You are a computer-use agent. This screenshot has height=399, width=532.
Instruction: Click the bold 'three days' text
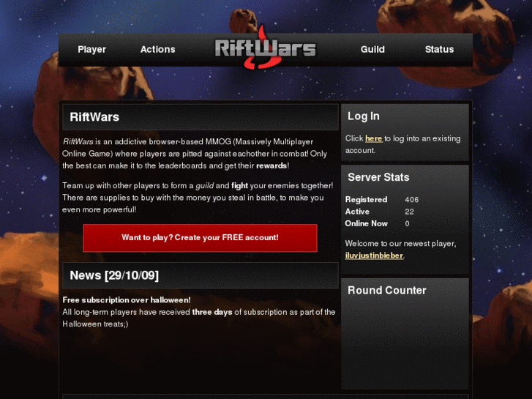[212, 312]
